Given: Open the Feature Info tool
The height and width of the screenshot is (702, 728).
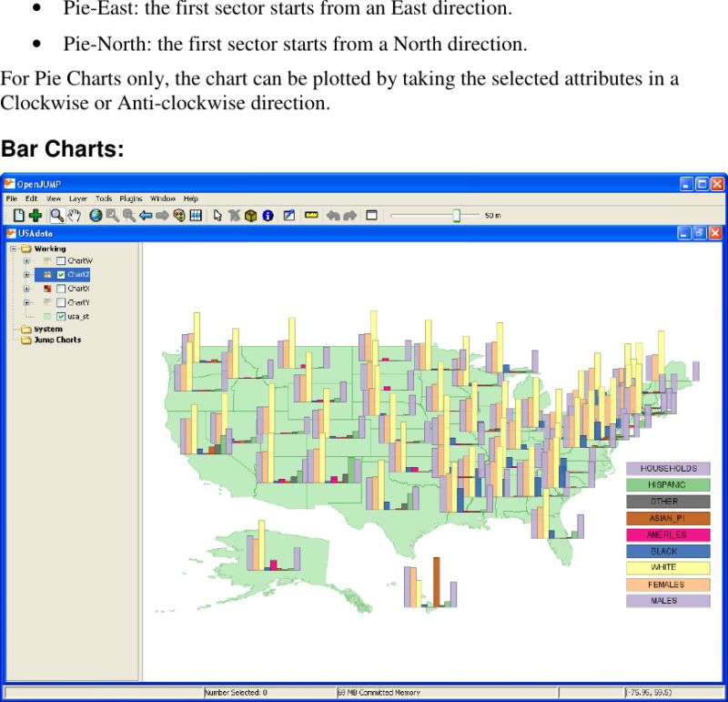Looking at the screenshot, I should pyautogui.click(x=268, y=216).
